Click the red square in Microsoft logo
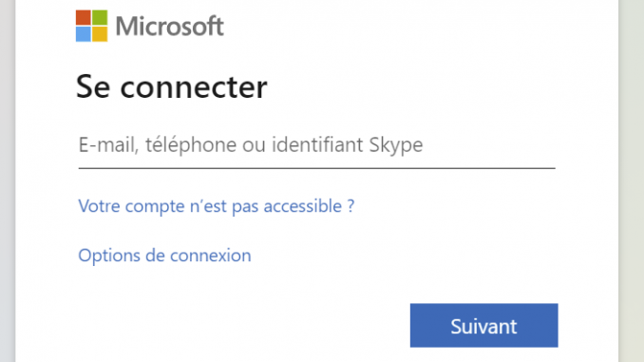 coord(84,18)
